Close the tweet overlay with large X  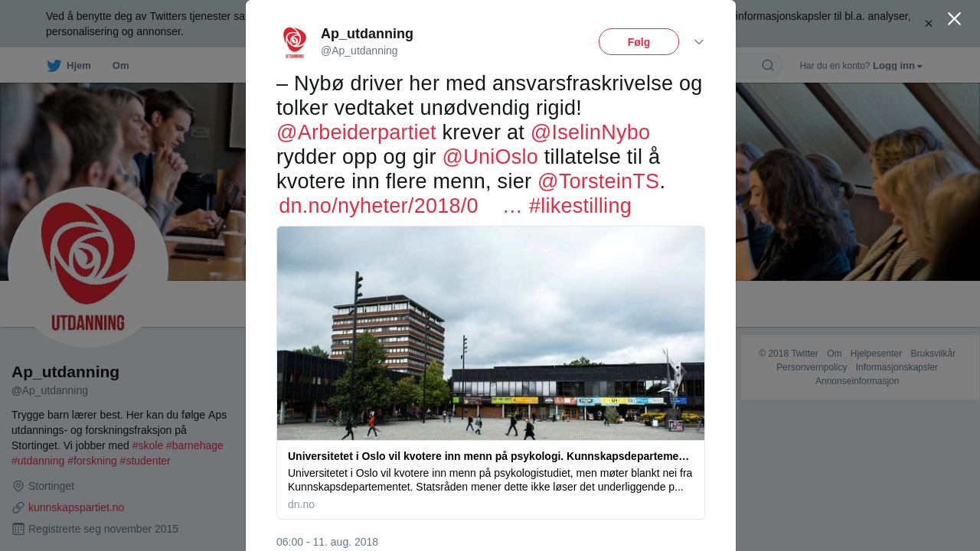(x=954, y=19)
